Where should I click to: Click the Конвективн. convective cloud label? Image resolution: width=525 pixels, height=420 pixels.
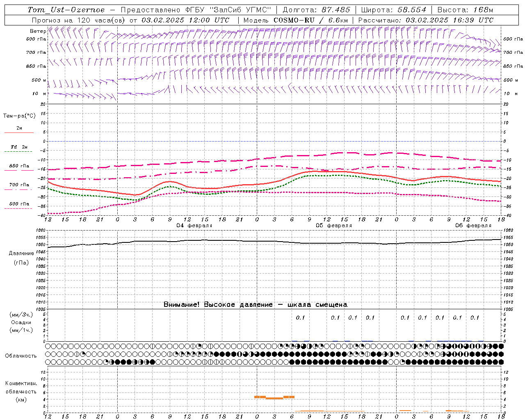(21, 383)
